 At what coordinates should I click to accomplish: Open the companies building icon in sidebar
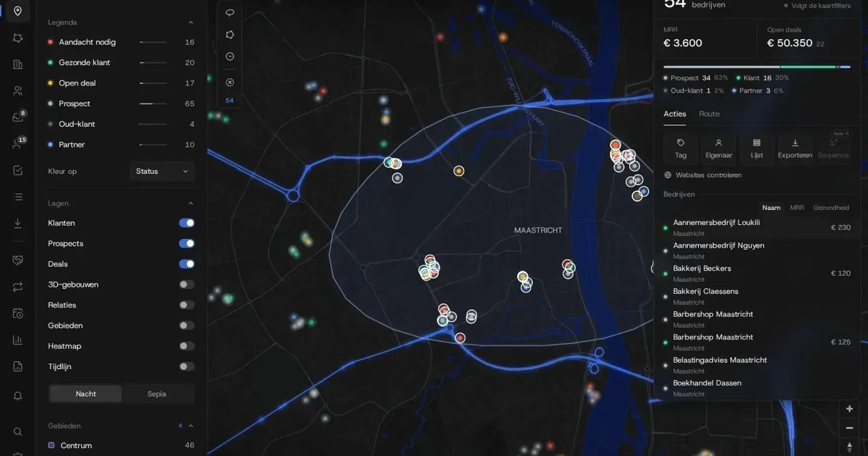tap(17, 64)
